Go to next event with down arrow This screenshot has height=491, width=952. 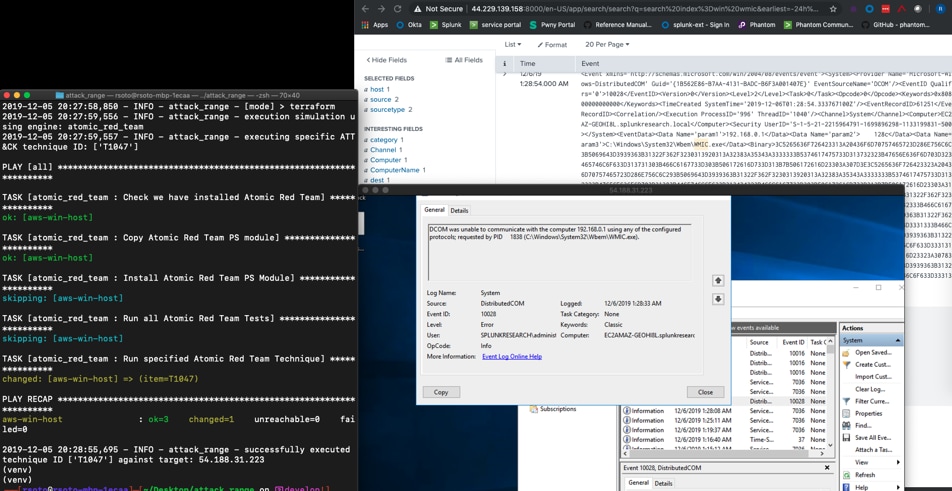click(718, 299)
